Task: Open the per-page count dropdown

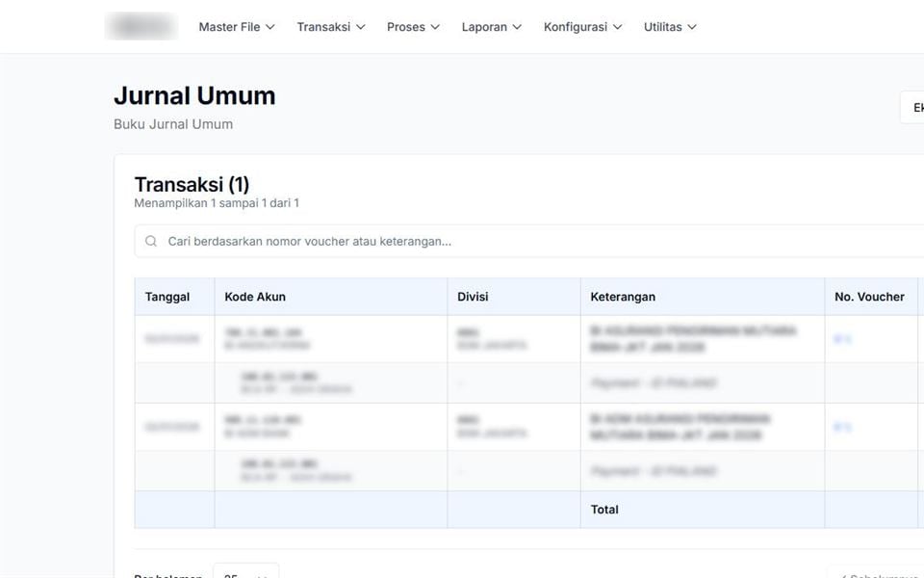Action: click(x=245, y=572)
